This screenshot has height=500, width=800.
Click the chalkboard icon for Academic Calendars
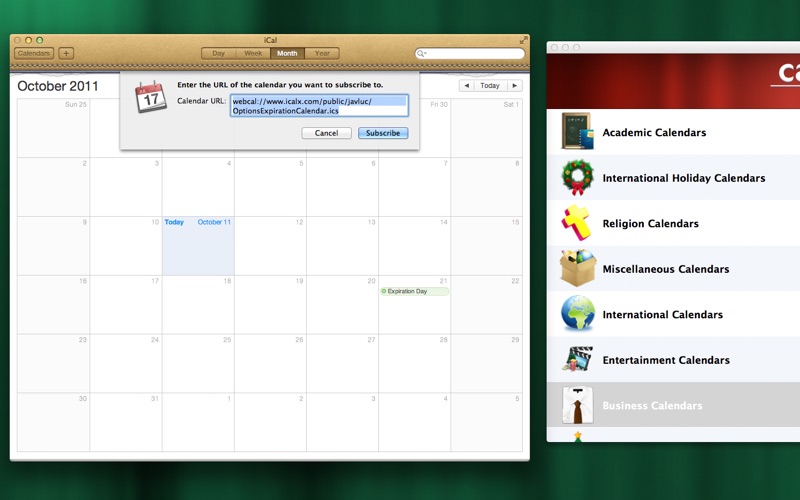click(x=578, y=131)
